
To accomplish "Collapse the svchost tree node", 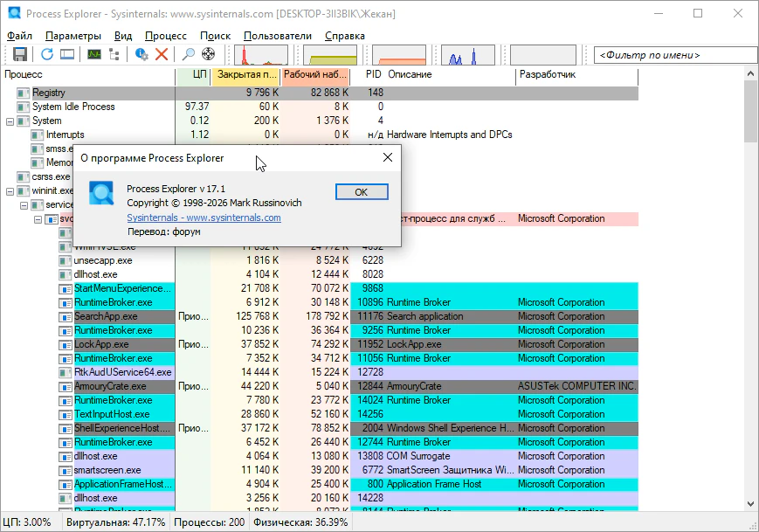I will [38, 218].
